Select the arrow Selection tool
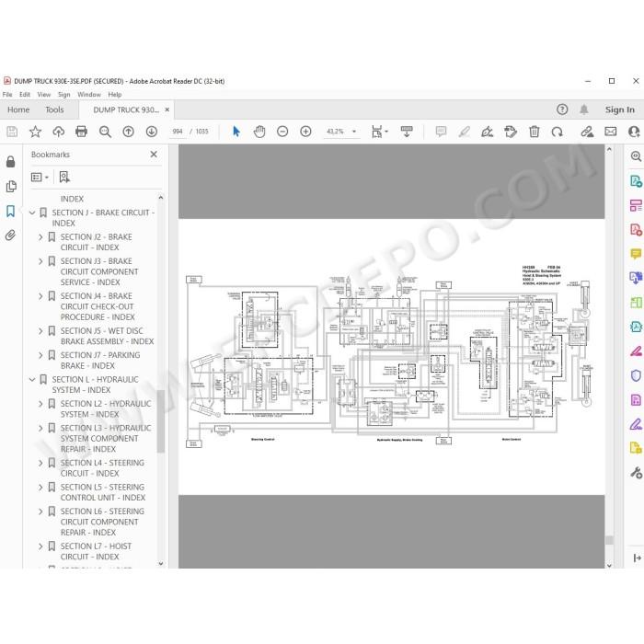 (x=236, y=132)
